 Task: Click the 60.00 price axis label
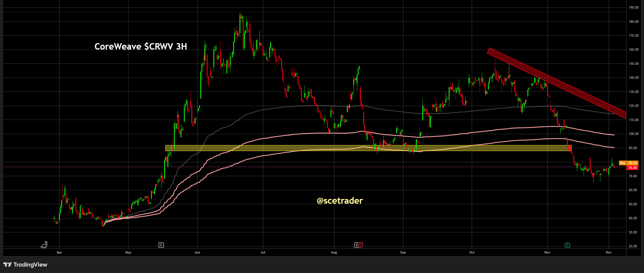coord(633,190)
